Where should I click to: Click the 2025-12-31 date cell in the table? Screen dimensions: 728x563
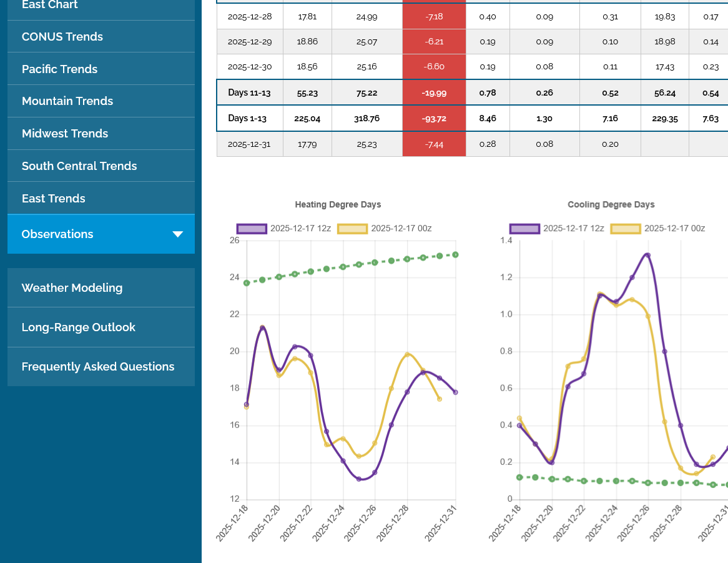(x=249, y=144)
